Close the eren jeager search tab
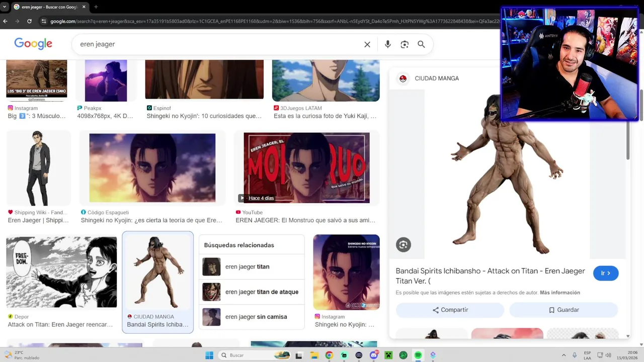The height and width of the screenshot is (362, 644). (x=84, y=7)
